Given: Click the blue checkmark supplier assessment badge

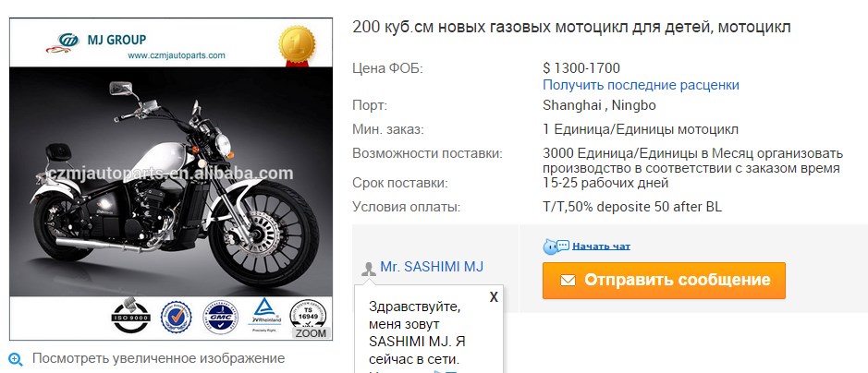Looking at the screenshot, I should tap(176, 318).
